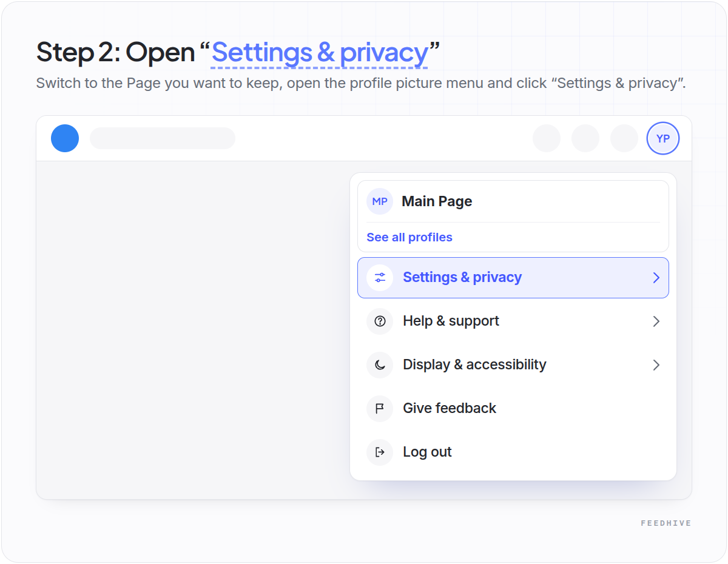Open the YP profile picture menu

(x=663, y=138)
